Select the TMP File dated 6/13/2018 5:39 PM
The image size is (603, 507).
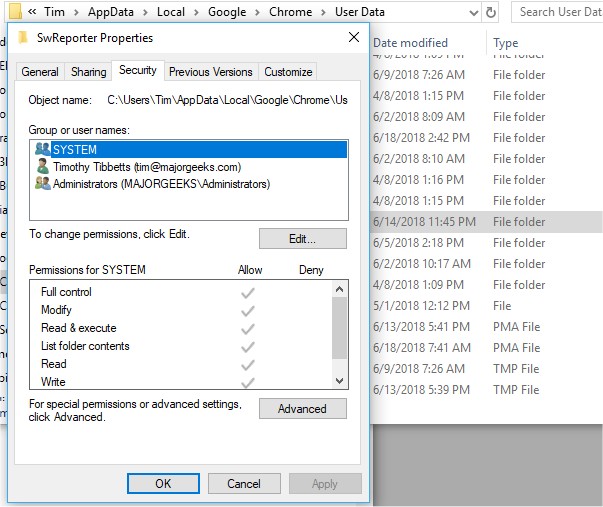coord(487,390)
